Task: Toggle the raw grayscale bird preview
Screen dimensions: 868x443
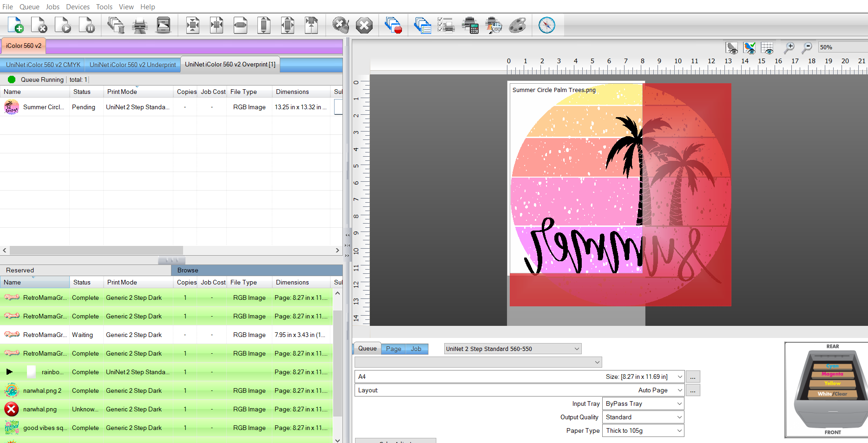Action: coord(732,47)
